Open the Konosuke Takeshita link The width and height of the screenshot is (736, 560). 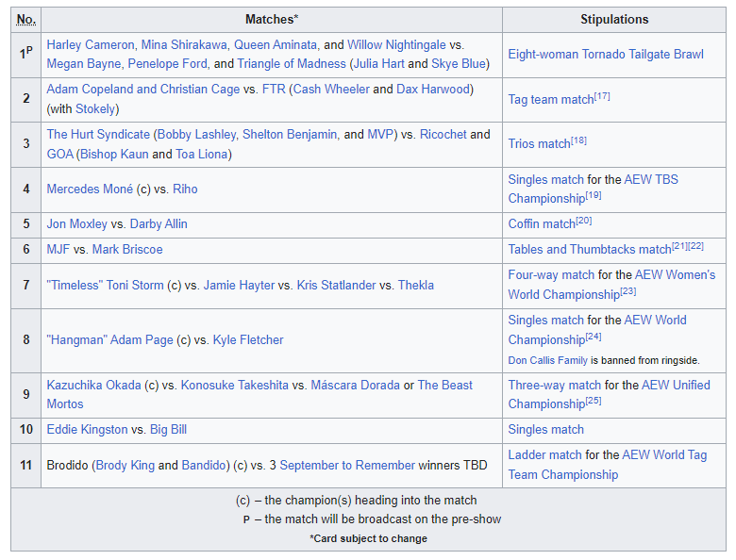click(x=235, y=385)
